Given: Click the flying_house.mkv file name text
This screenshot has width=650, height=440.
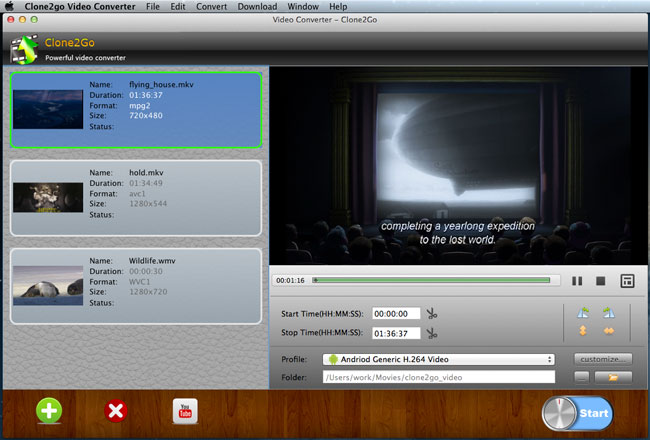Looking at the screenshot, I should [x=161, y=85].
